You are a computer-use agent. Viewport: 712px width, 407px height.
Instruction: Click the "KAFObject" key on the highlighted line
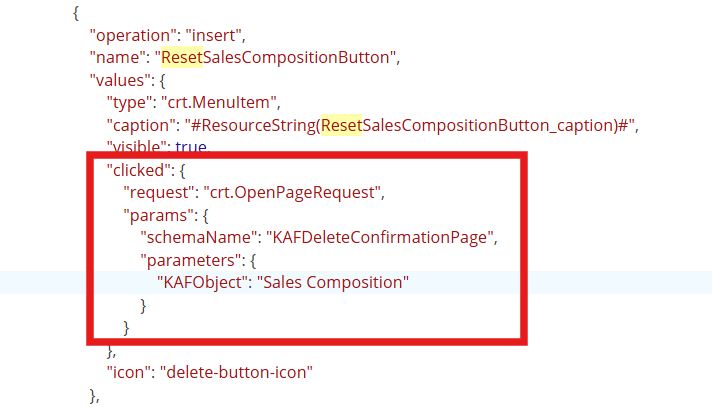click(203, 283)
